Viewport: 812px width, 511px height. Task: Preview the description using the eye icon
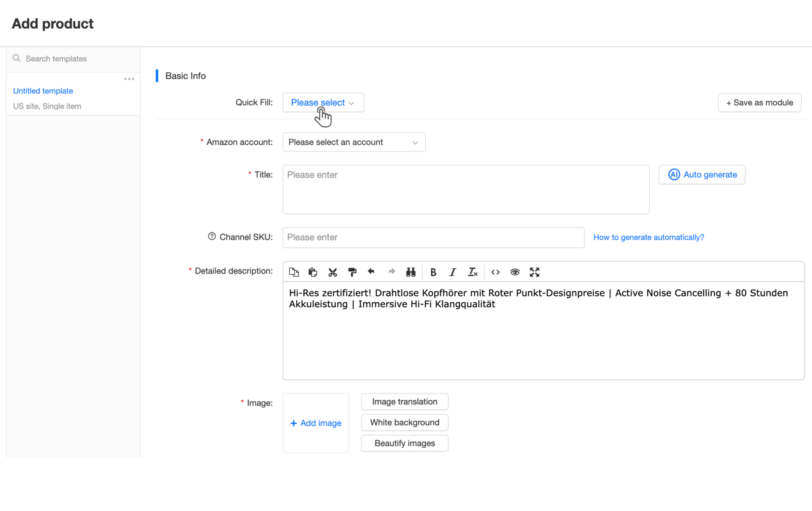click(515, 271)
